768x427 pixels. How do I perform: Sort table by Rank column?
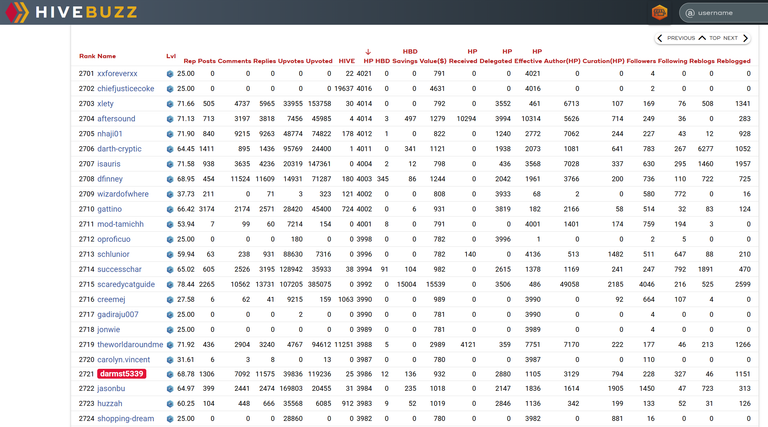pyautogui.click(x=87, y=56)
